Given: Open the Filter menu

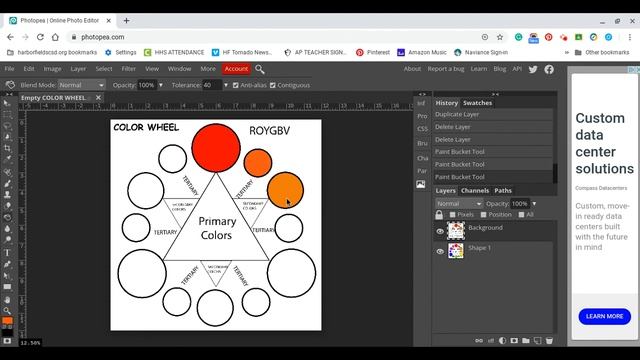Looking at the screenshot, I should tap(128, 69).
